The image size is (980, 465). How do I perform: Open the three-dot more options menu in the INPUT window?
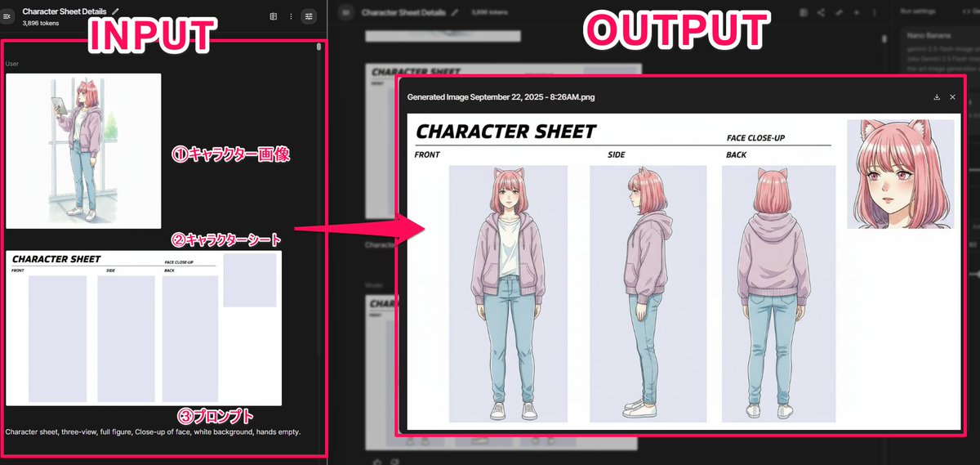(x=291, y=16)
